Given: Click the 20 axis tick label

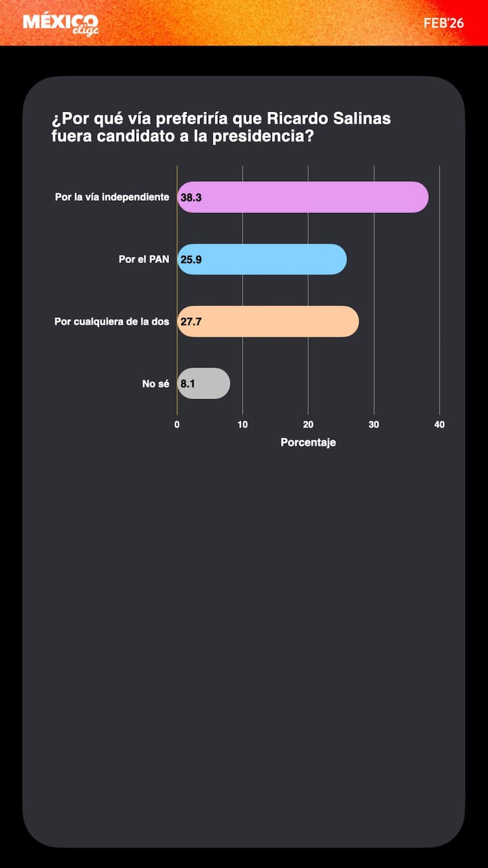Looking at the screenshot, I should click(x=308, y=425).
